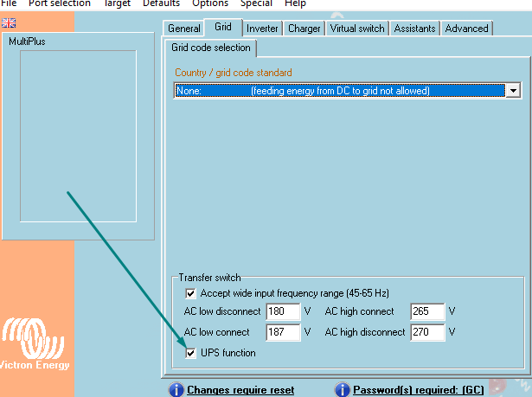Image resolution: width=532 pixels, height=397 pixels.
Task: Open the Assistants tab
Action: 414,29
